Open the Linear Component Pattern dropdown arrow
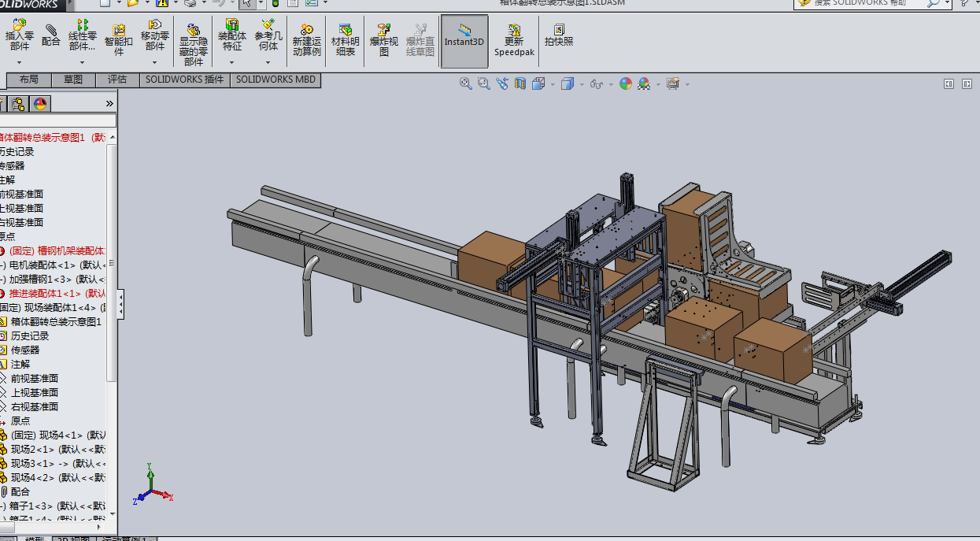The height and width of the screenshot is (541, 980). (83, 61)
